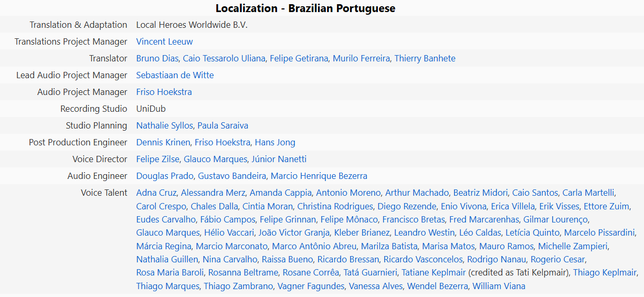Viewport: 644px width, 297px height.
Task: Open Sebastiaan de Witte link
Action: pos(175,75)
